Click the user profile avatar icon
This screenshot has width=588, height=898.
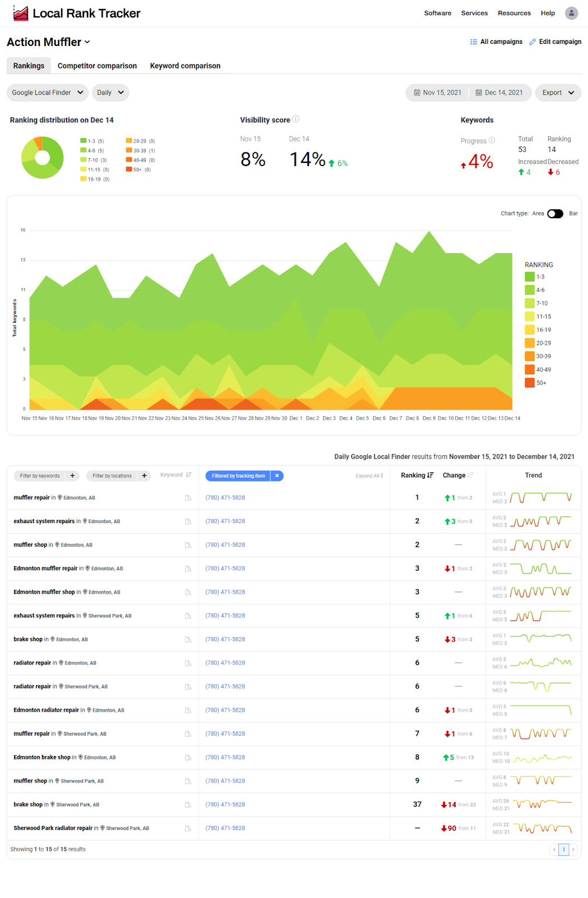point(571,13)
